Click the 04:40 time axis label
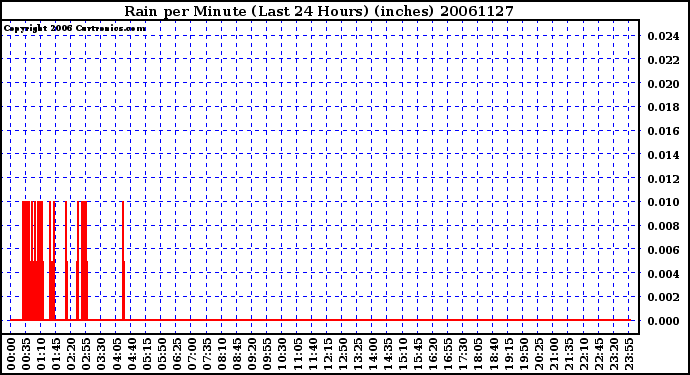 point(131,354)
